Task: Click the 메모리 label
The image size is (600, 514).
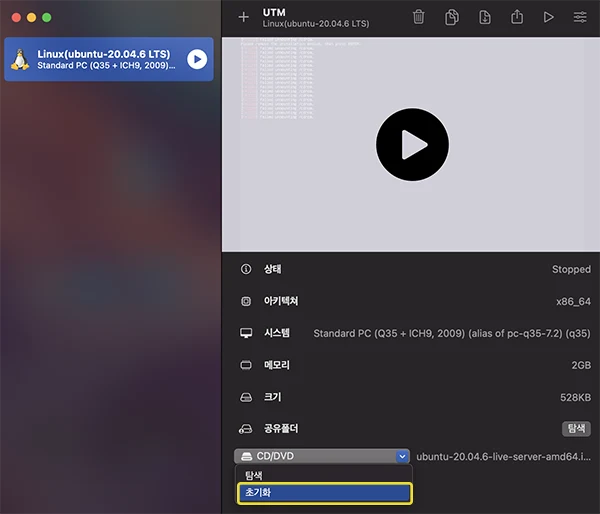Action: pyautogui.click(x=277, y=365)
